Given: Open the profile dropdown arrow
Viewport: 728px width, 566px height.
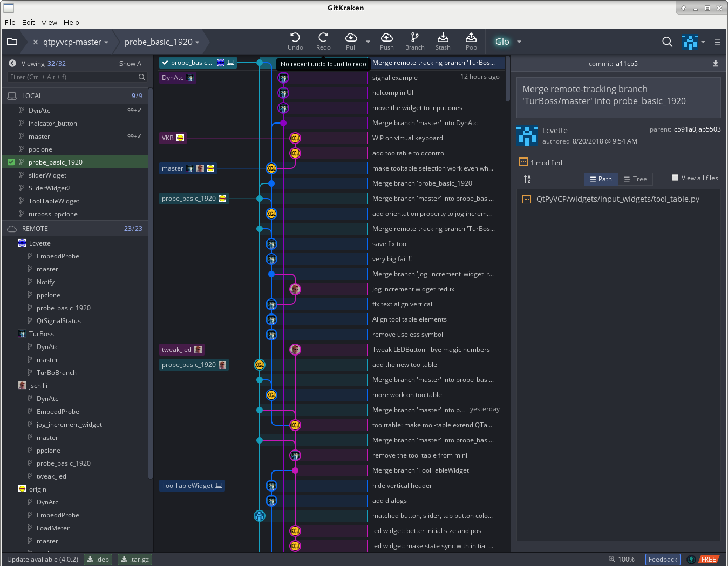Looking at the screenshot, I should point(703,42).
